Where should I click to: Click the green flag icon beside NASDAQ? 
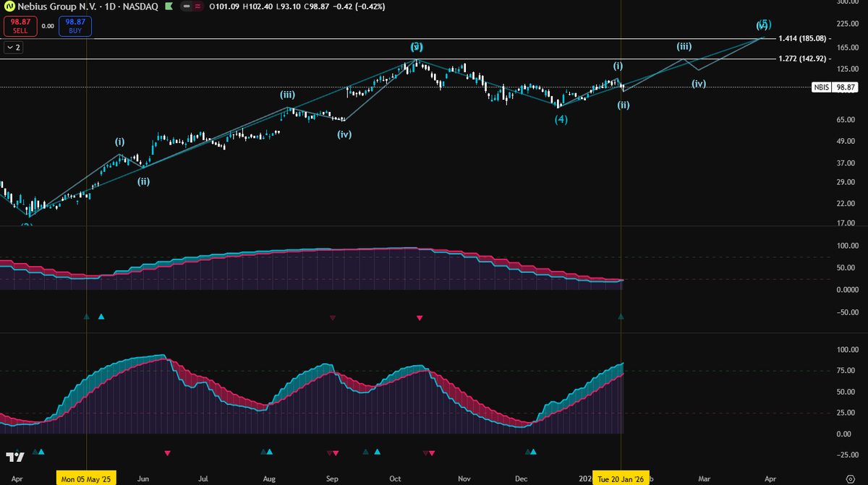pyautogui.click(x=168, y=6)
